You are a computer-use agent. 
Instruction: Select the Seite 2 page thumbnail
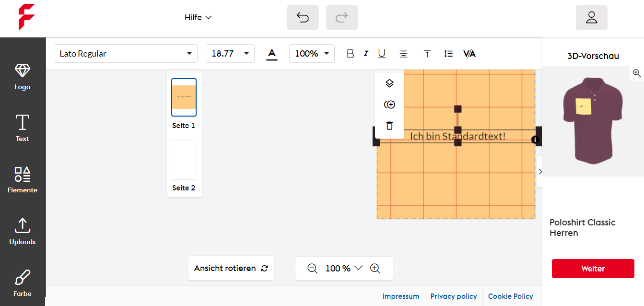(184, 160)
